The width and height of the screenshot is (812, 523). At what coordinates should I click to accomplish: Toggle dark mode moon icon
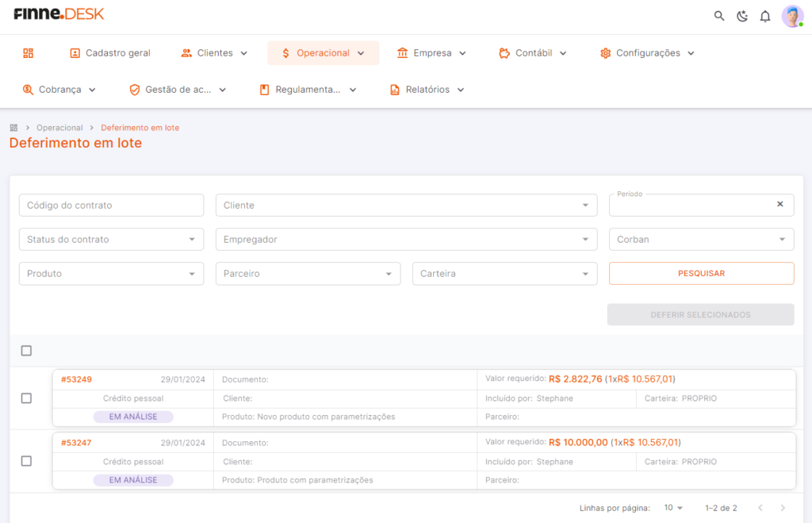[742, 16]
